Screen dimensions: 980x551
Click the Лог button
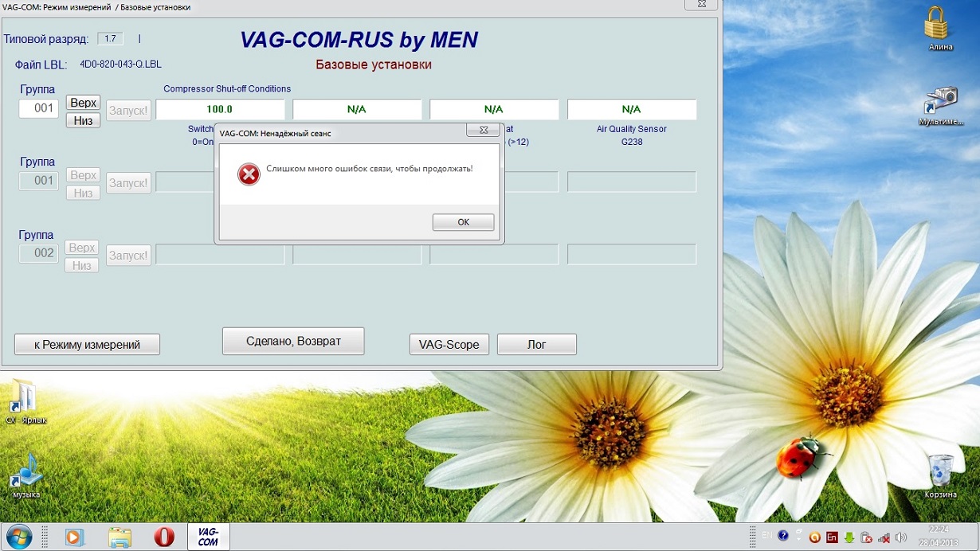point(536,344)
